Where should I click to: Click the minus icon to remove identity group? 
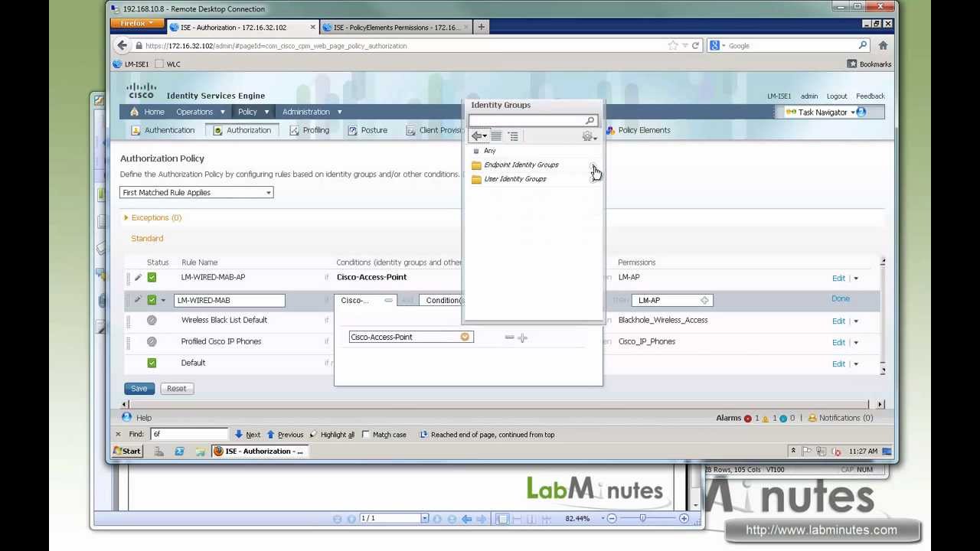pos(509,337)
